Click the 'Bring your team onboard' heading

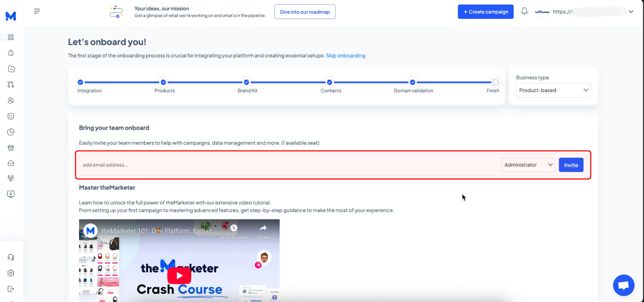pyautogui.click(x=114, y=128)
